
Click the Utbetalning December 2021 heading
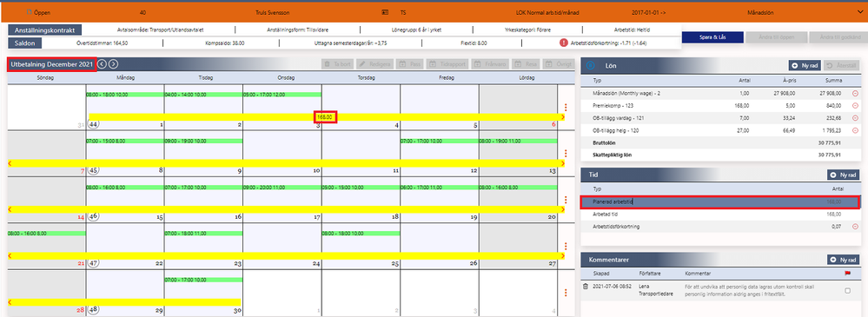tap(52, 65)
